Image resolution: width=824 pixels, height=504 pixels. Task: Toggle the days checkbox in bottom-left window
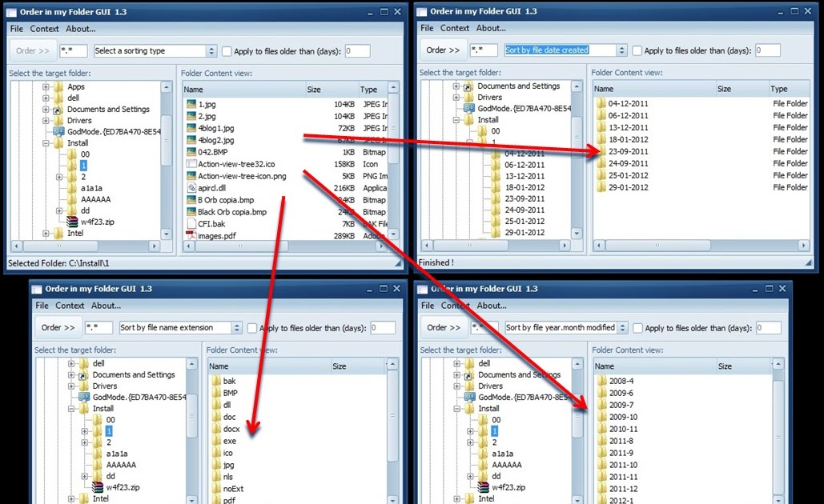(x=251, y=327)
